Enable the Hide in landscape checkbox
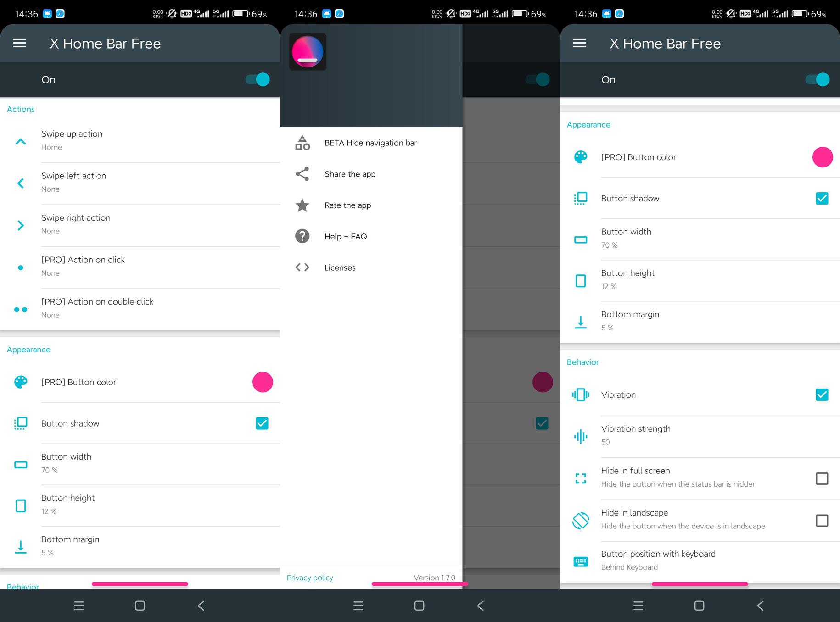The height and width of the screenshot is (622, 840). coord(822,521)
